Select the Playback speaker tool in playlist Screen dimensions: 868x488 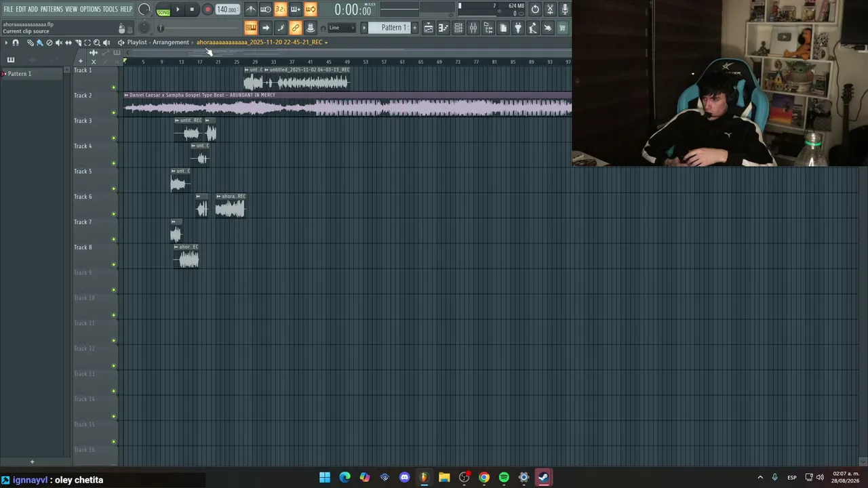[x=106, y=43]
